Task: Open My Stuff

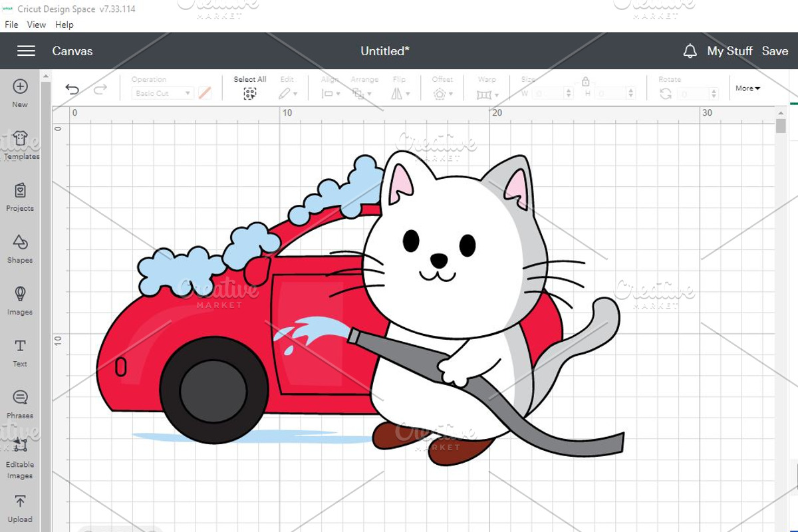Action: [730, 51]
